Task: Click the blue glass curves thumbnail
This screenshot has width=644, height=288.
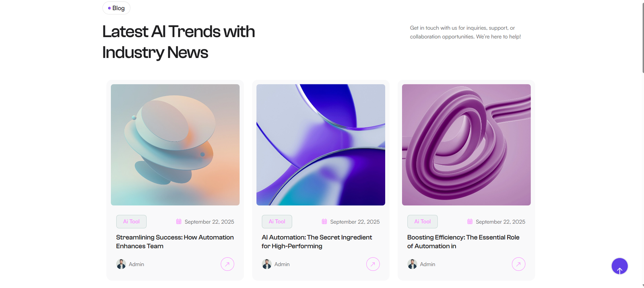Action: [x=321, y=145]
